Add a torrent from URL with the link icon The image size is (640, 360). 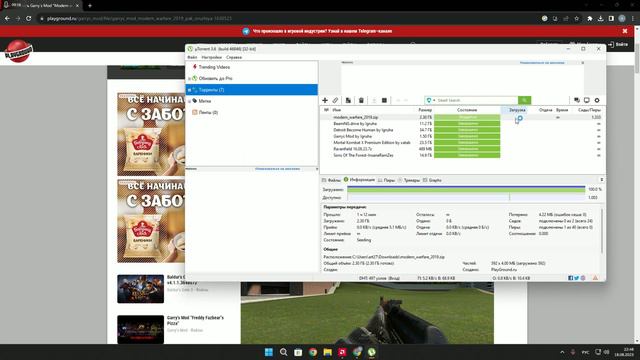[x=336, y=100]
